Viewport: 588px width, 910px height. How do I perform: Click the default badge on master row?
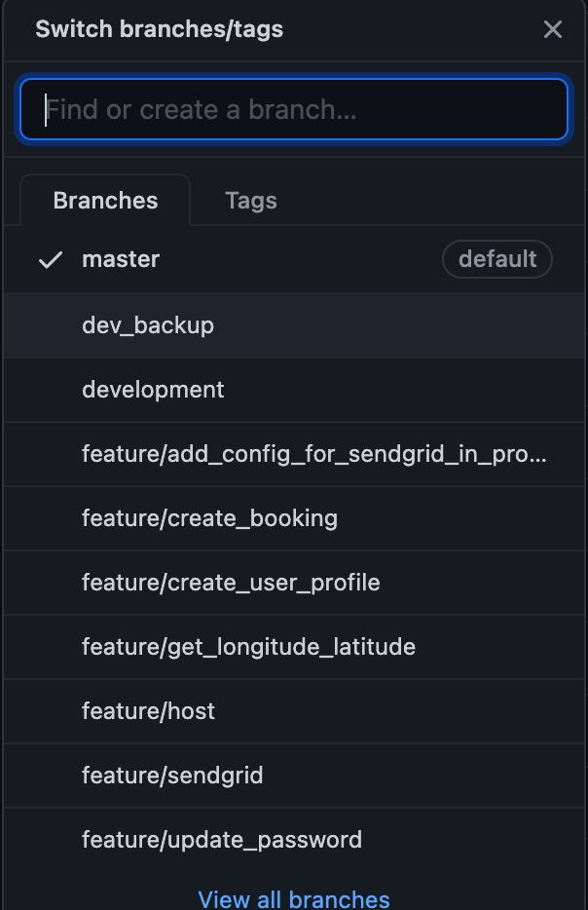[496, 259]
